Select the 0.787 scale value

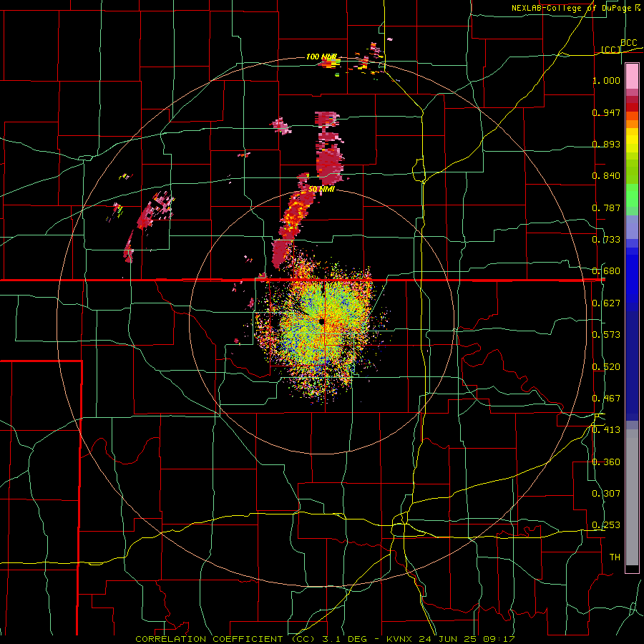(x=606, y=208)
